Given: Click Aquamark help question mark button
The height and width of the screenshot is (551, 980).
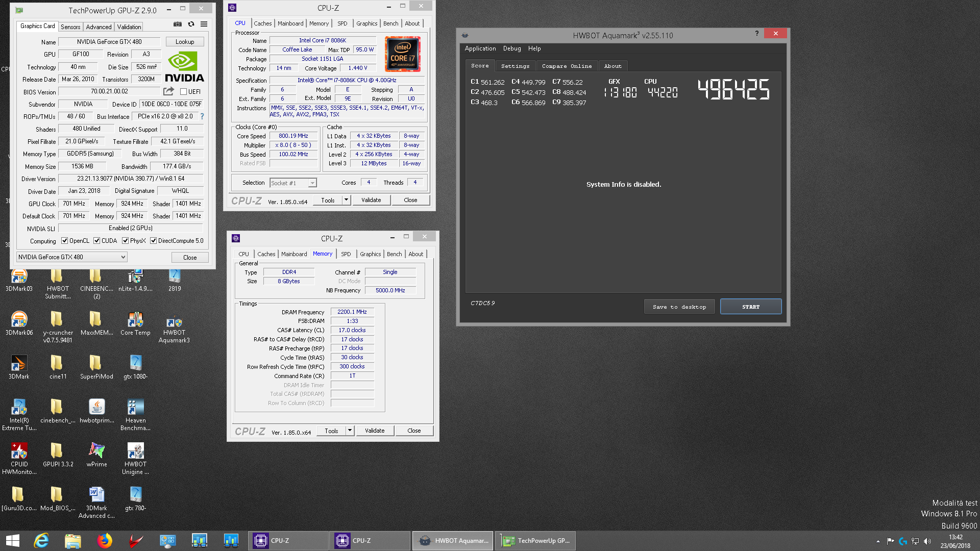Looking at the screenshot, I should 756,33.
